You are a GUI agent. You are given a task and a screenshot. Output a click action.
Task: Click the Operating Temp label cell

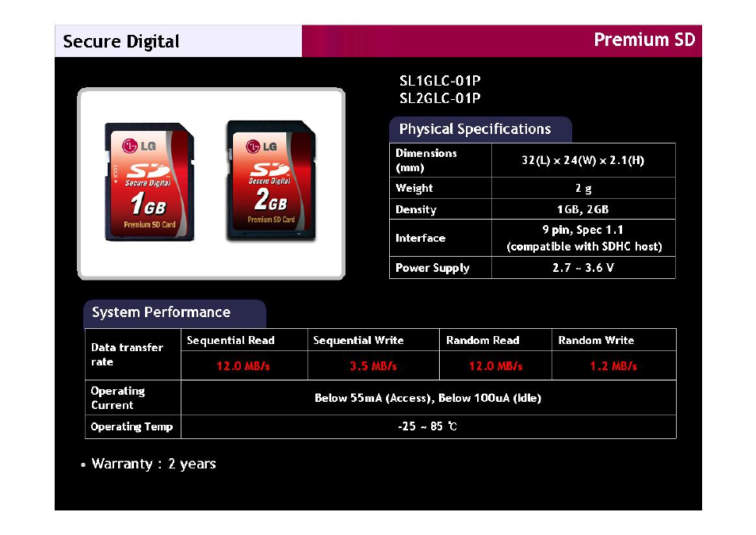click(x=133, y=426)
